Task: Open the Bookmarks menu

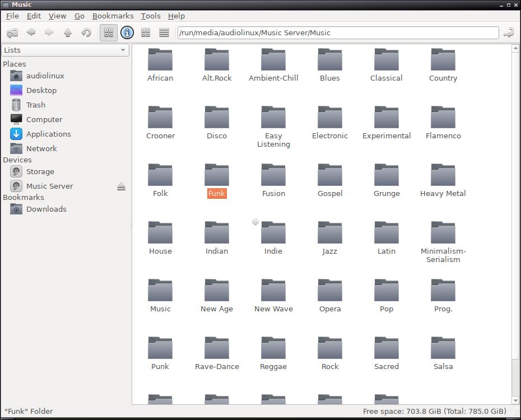Action: pos(113,16)
